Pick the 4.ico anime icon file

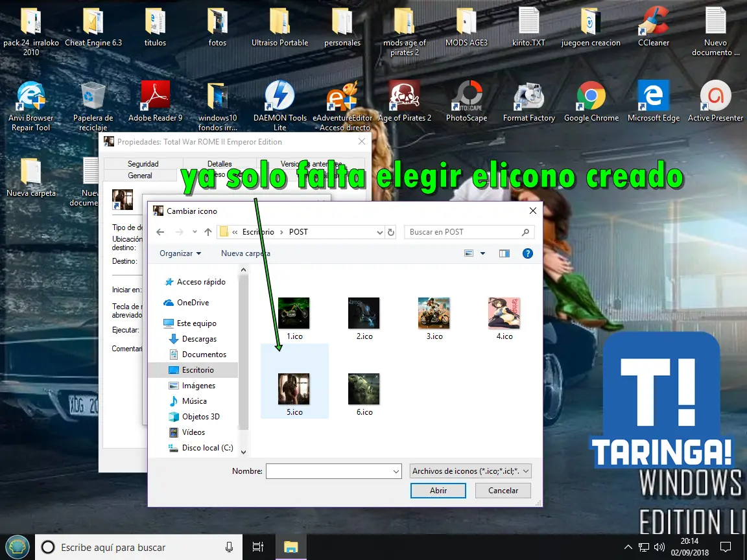tap(504, 313)
